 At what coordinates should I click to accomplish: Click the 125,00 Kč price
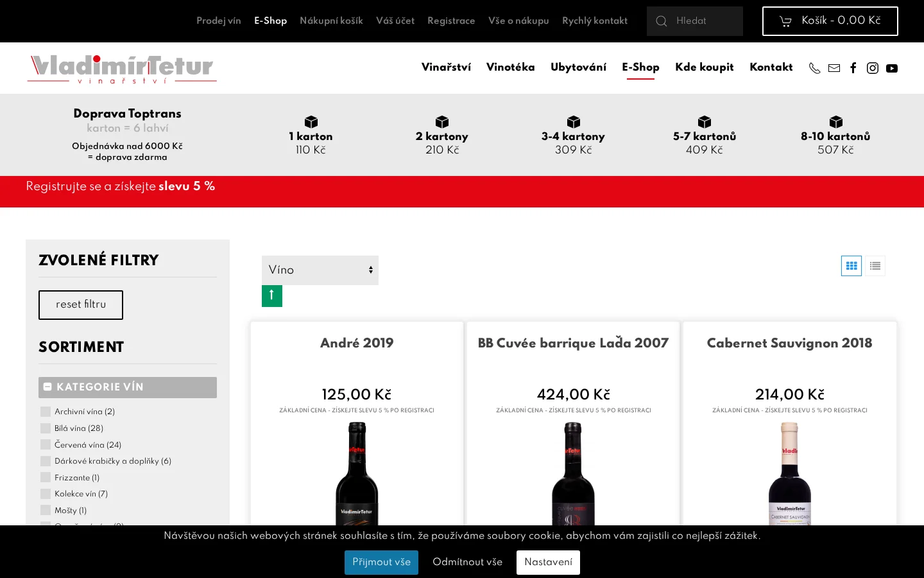[357, 394]
